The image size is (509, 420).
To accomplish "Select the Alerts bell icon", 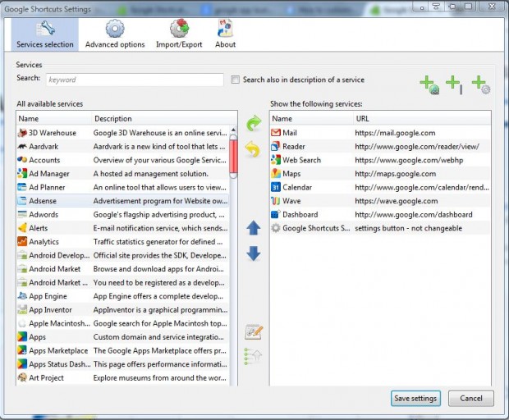I will tap(22, 228).
